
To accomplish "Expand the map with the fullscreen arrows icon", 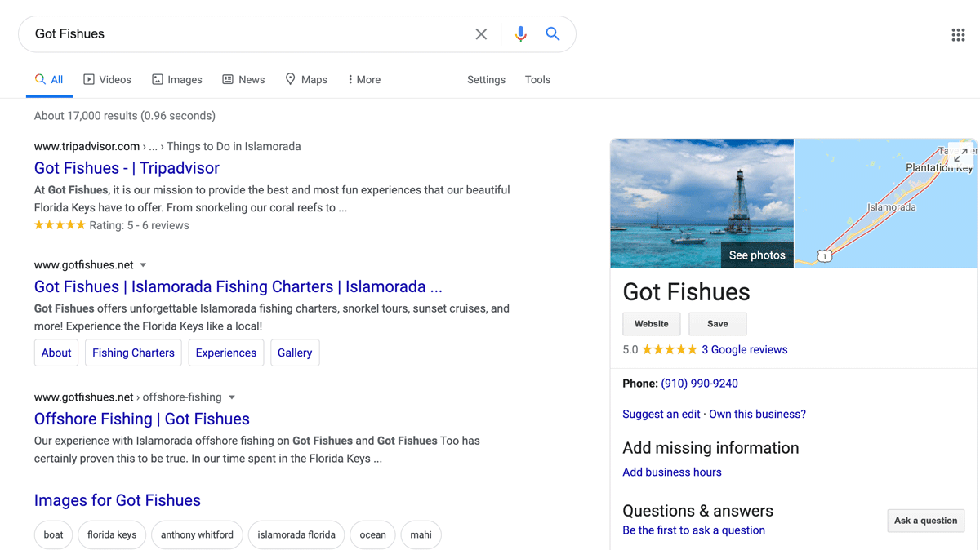I will coord(960,153).
